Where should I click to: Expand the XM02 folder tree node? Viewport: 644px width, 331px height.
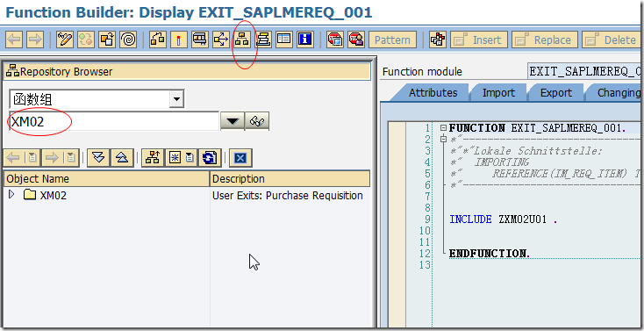coord(11,194)
